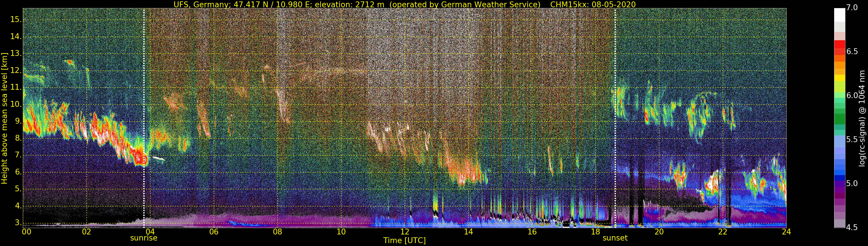Click height axis tick '10.'

[16, 104]
